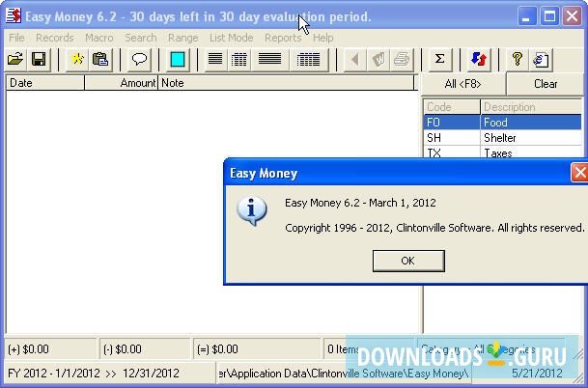
Task: Click the All <F8> button
Action: 462,84
